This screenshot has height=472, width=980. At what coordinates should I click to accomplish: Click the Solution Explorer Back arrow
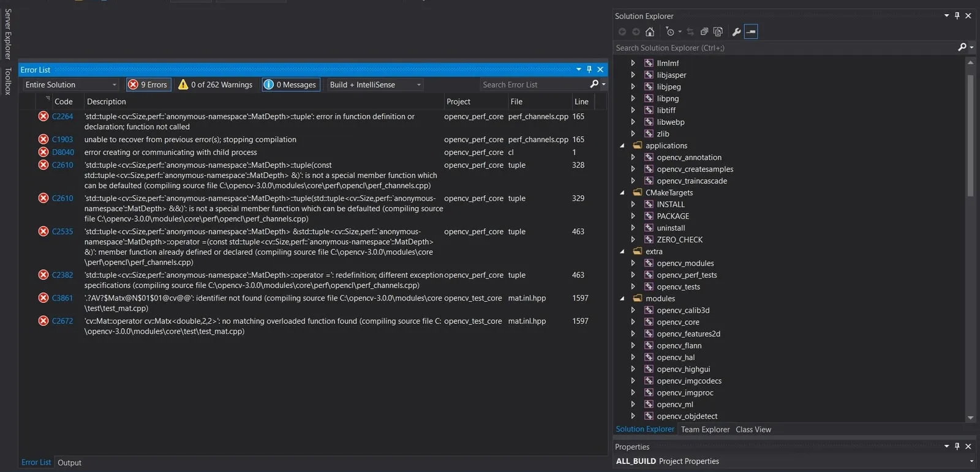point(622,32)
